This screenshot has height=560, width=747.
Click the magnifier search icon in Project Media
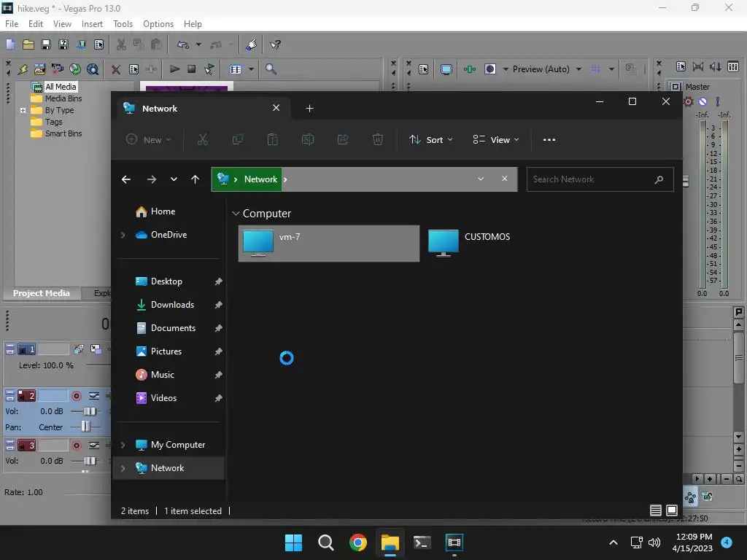tap(271, 69)
